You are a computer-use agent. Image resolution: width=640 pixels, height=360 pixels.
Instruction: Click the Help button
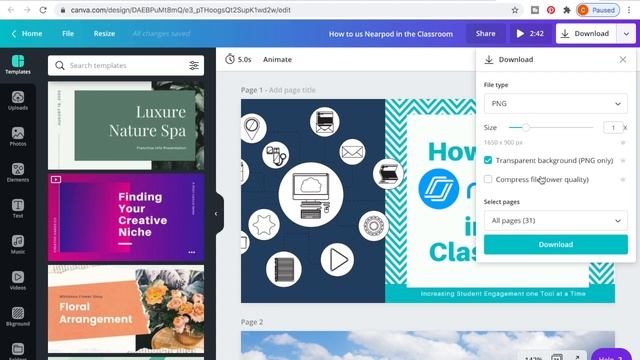611,355
